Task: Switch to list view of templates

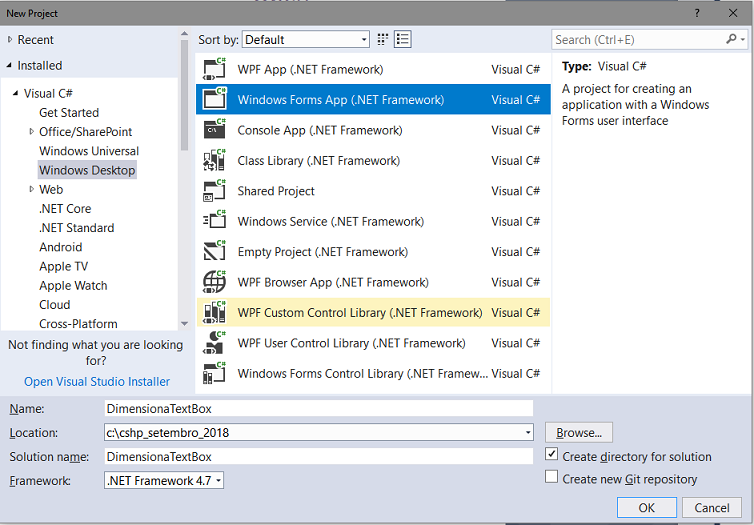Action: point(402,39)
